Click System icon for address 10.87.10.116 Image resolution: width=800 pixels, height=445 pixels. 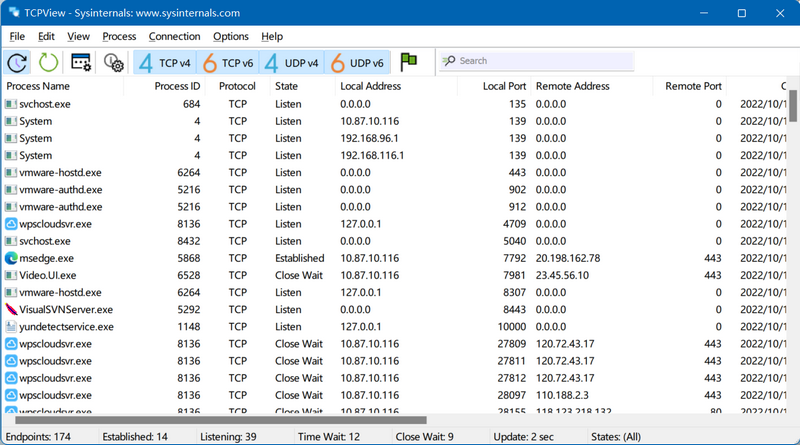(11, 121)
